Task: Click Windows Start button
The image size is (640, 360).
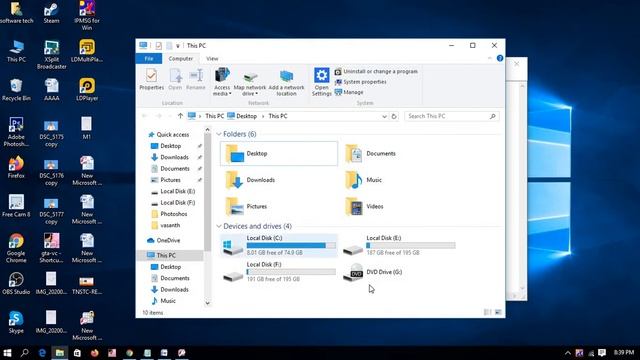Action: [x=7, y=353]
